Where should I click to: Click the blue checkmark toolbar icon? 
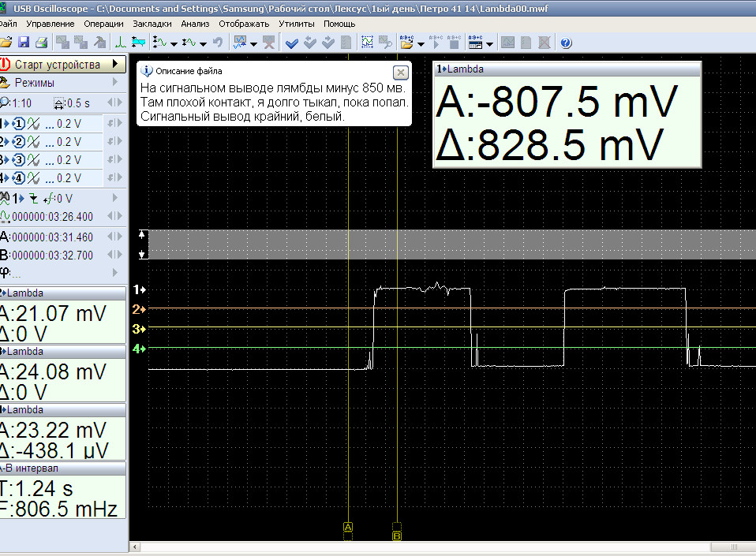291,43
